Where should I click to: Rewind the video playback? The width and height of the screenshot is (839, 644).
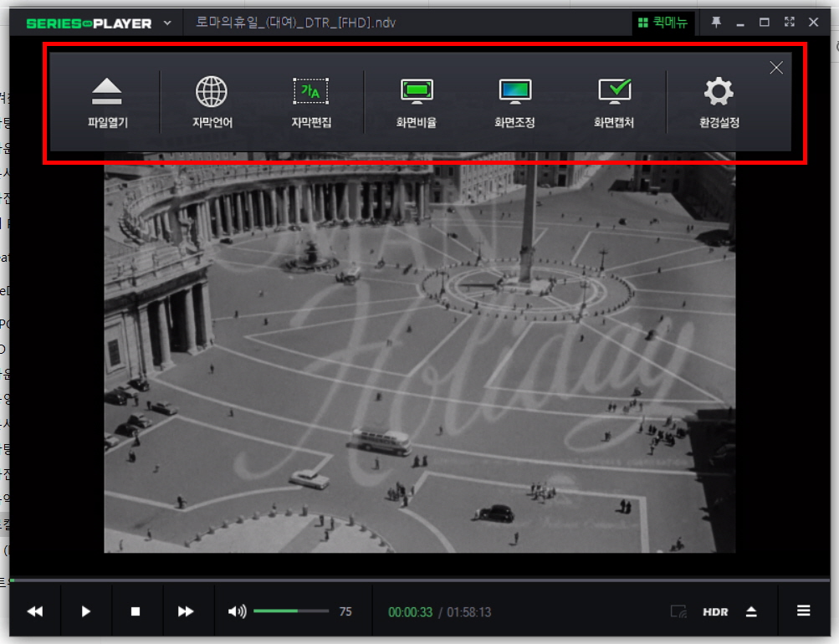(35, 611)
